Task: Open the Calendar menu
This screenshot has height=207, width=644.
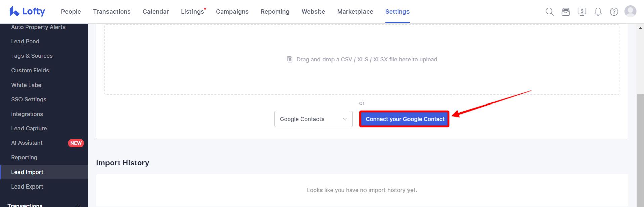Action: click(x=156, y=12)
